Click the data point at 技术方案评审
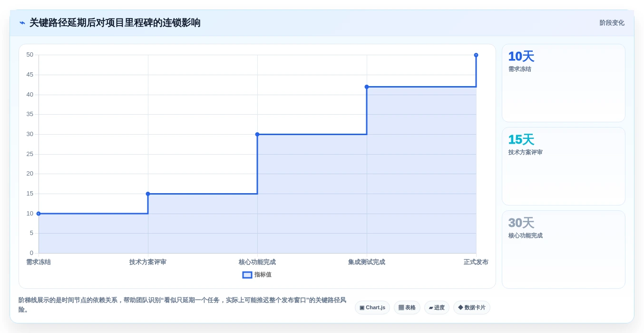The width and height of the screenshot is (644, 333). coord(148,194)
